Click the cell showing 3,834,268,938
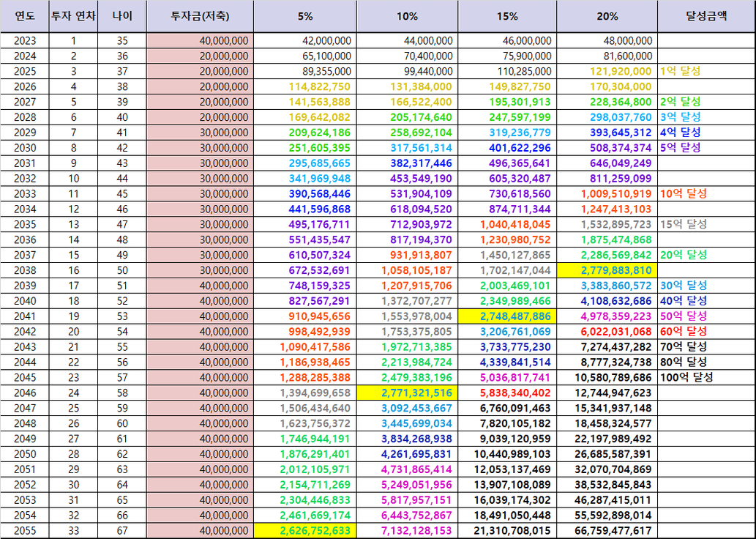756x539 pixels. point(407,439)
